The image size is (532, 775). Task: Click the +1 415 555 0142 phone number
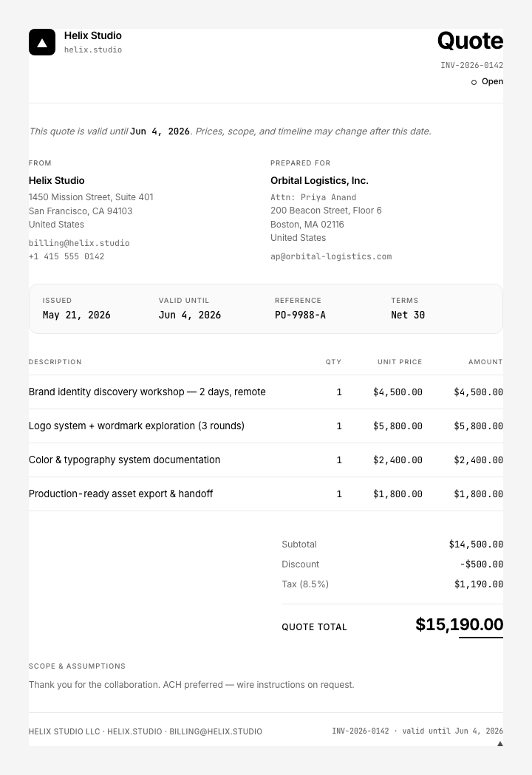tap(66, 256)
